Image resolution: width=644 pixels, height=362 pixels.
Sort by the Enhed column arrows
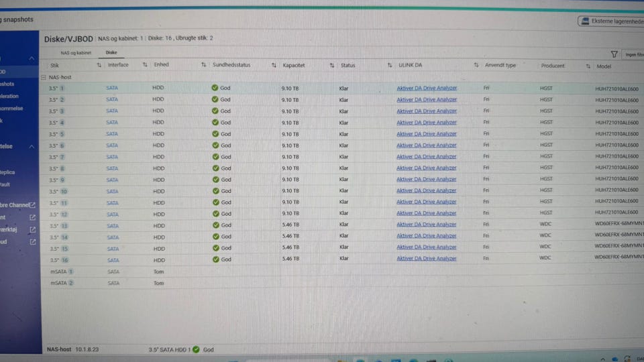pyautogui.click(x=204, y=65)
